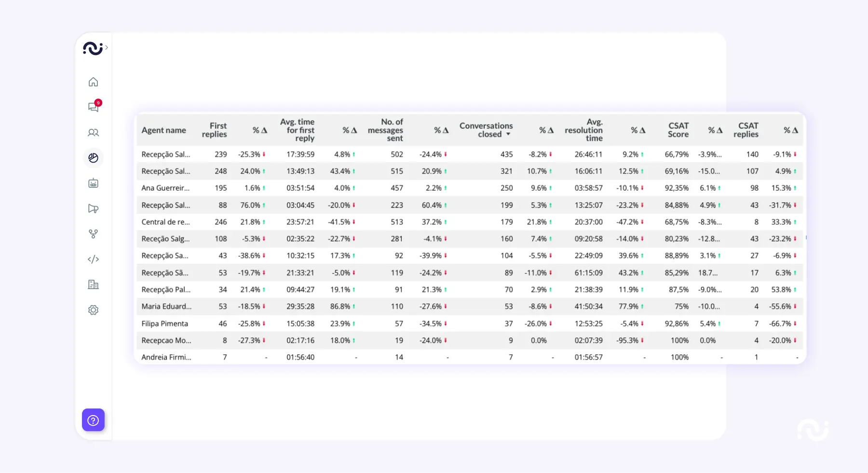The height and width of the screenshot is (473, 868).
Task: Click the Reports pie chart icon
Action: click(x=93, y=158)
